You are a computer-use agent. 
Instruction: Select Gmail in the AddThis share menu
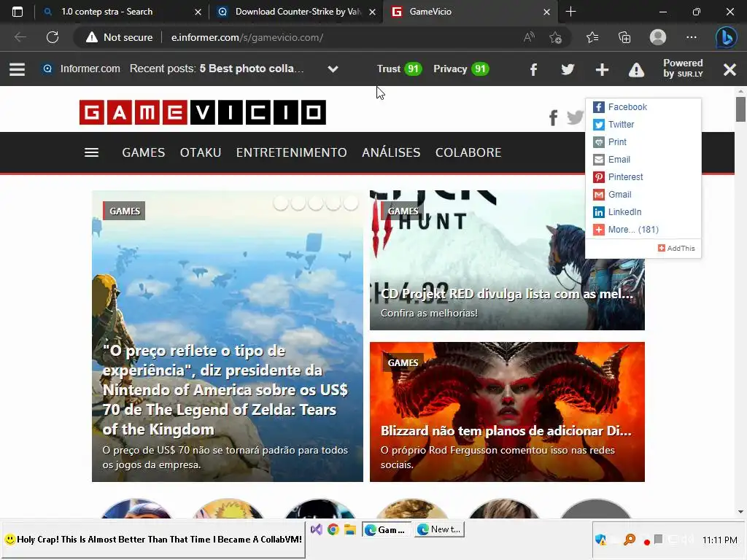pyautogui.click(x=643, y=194)
